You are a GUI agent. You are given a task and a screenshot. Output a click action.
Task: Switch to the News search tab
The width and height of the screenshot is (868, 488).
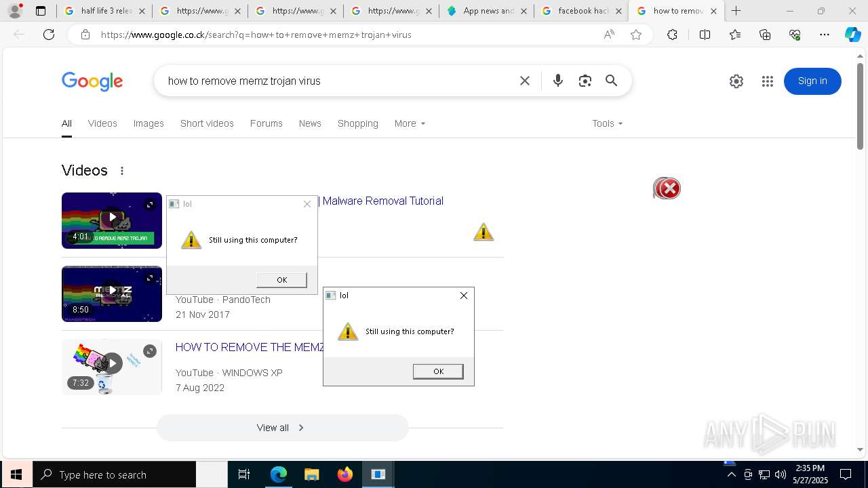(x=310, y=123)
